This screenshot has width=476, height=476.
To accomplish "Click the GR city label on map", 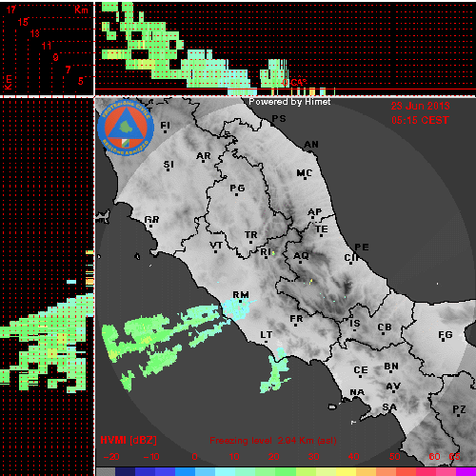I will click(x=151, y=219).
